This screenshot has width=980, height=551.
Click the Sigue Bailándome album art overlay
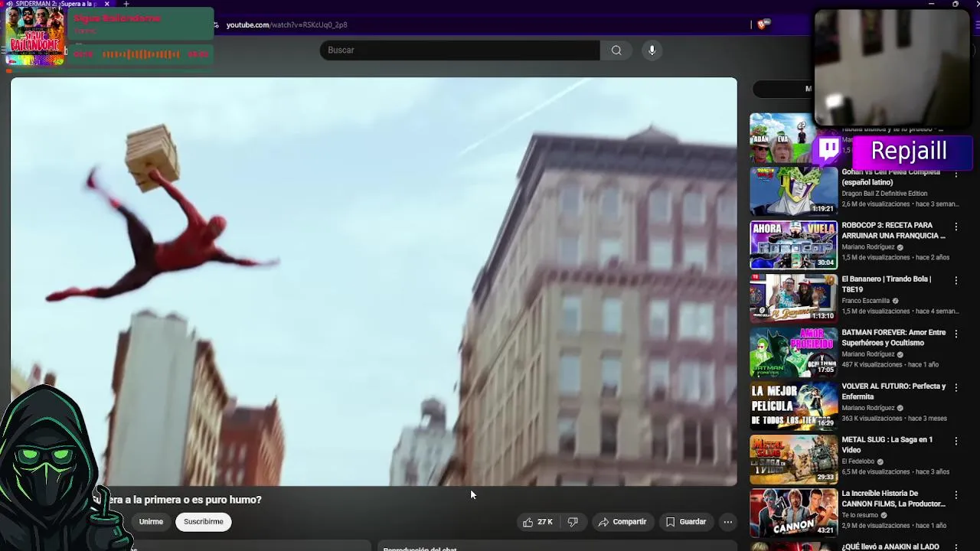pos(34,37)
